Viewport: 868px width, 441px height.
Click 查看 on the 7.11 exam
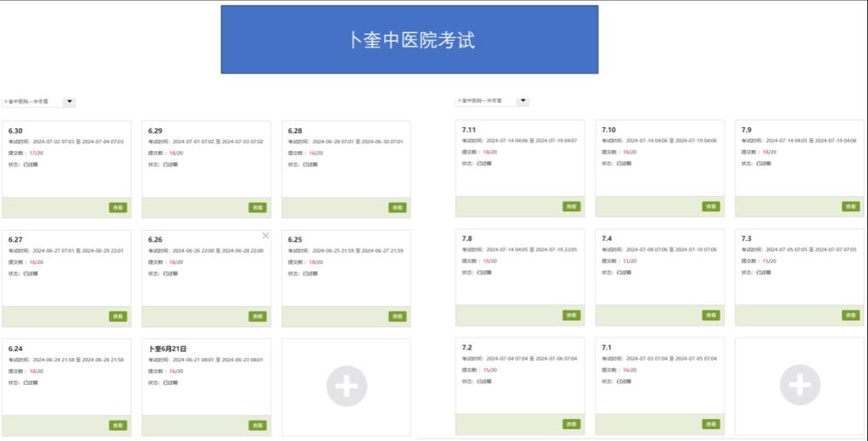pos(571,206)
